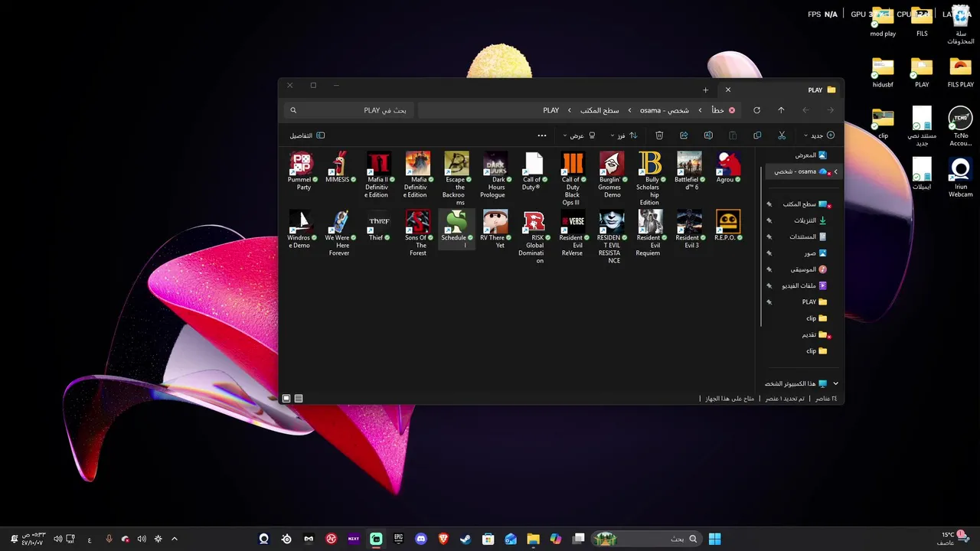Screen dimensions: 980x551
Task: Select Mafia II Definitive Edition shortcut
Action: [379, 175]
